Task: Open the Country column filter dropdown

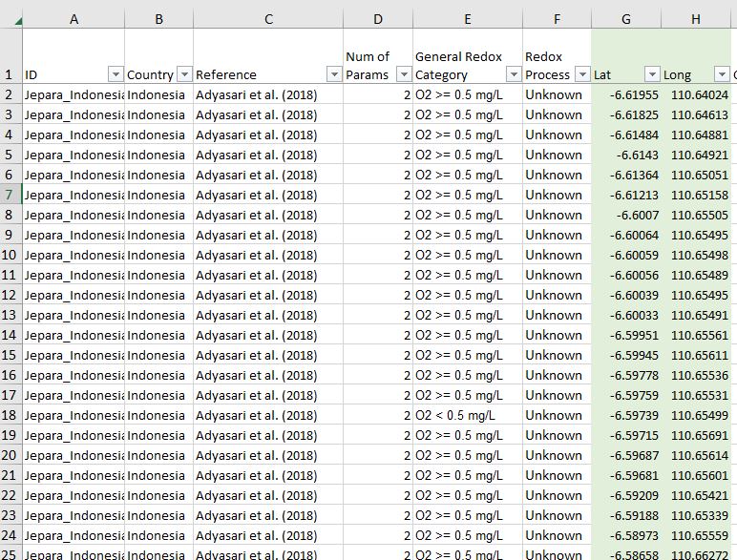Action: click(x=184, y=74)
